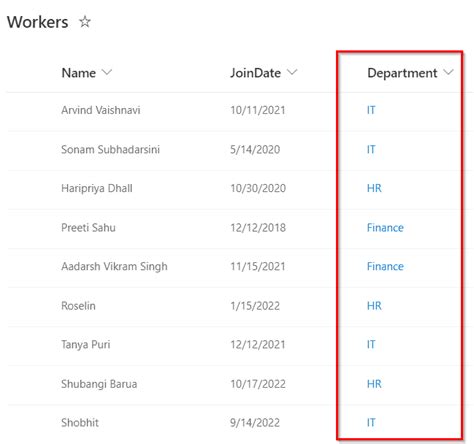Open the Department column dropdown chevron
This screenshot has width=474, height=444.
tap(448, 72)
